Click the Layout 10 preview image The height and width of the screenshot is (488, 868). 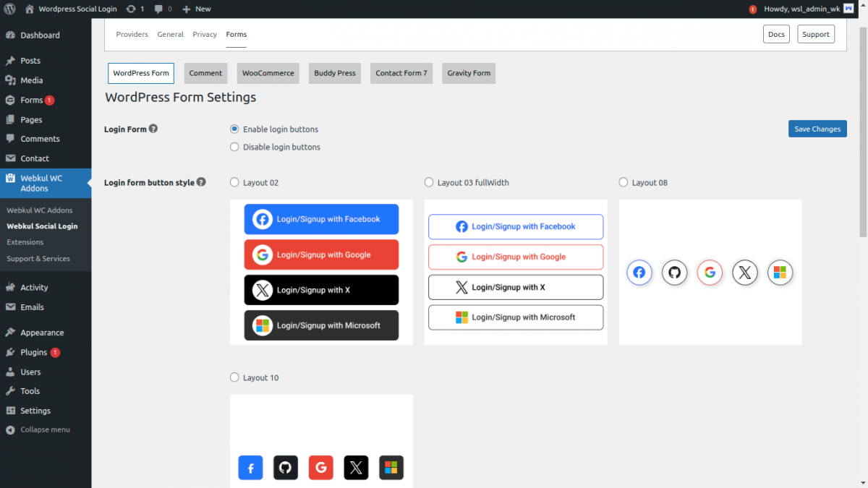tap(321, 441)
